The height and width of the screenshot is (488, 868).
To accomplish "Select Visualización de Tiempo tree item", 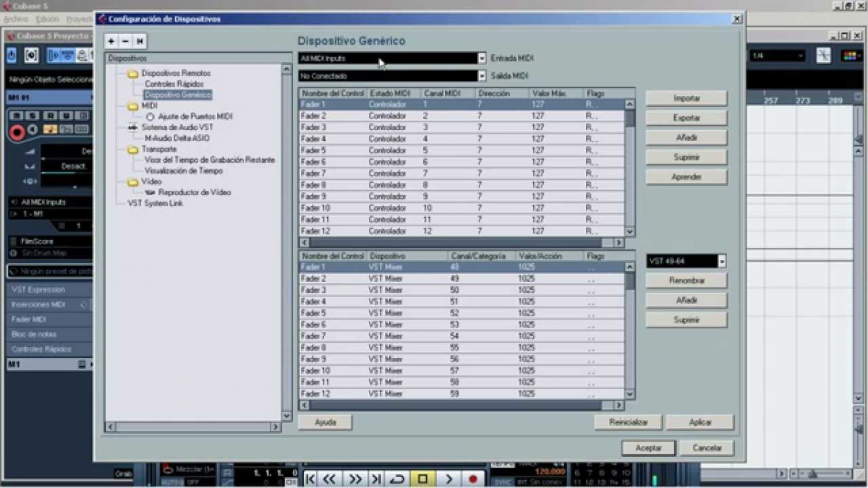I will pyautogui.click(x=184, y=171).
